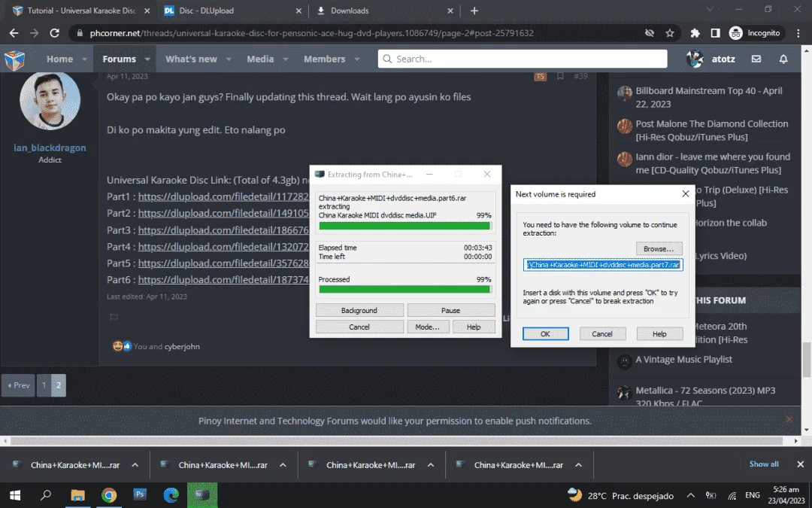Click Prev page button
The width and height of the screenshot is (812, 508).
tap(18, 385)
